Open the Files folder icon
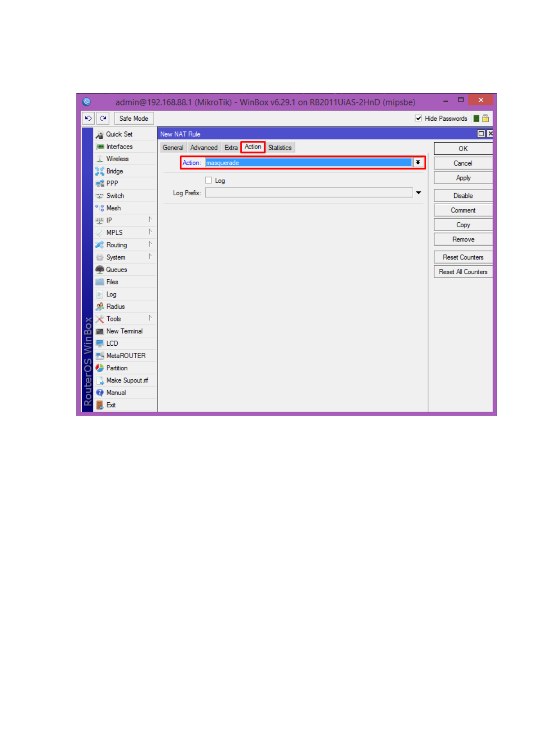Screen dimensions: 535x756 pos(100,282)
